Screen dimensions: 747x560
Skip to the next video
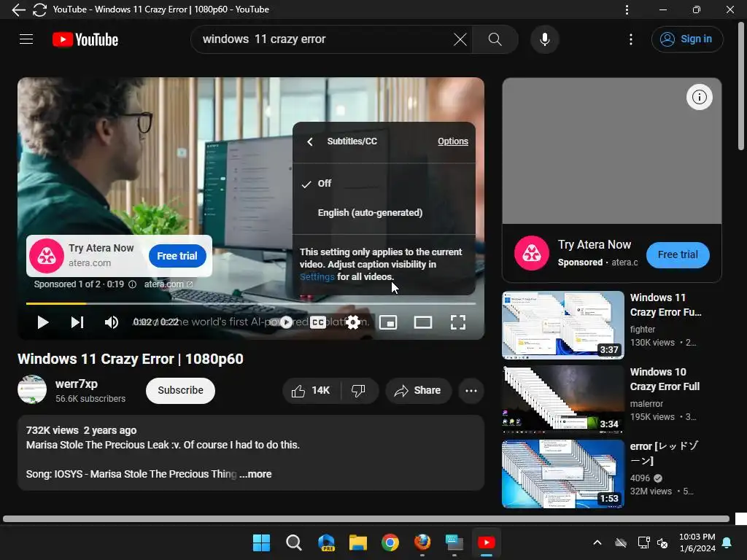tap(77, 322)
